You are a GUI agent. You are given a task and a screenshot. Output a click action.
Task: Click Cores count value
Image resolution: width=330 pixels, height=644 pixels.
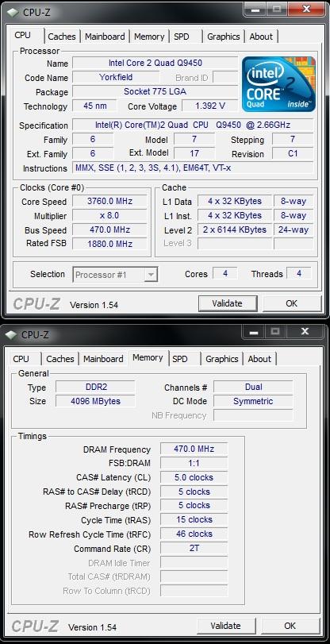pyautogui.click(x=225, y=273)
